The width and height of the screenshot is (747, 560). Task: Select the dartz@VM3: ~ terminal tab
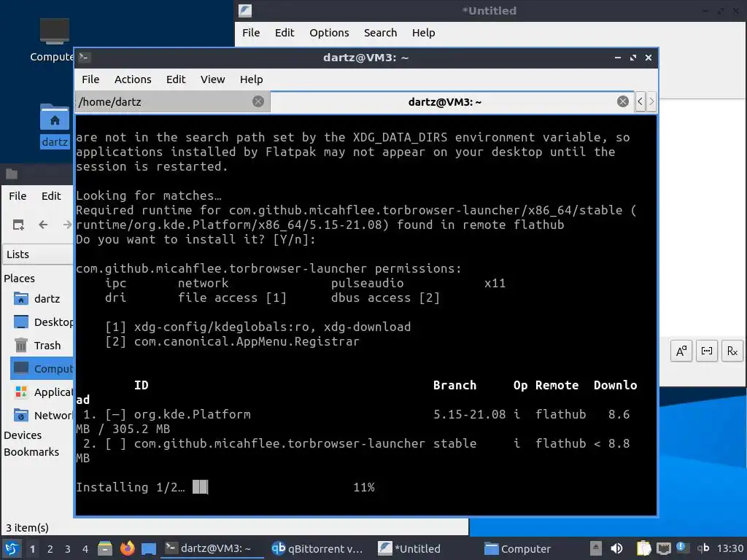tap(452, 101)
